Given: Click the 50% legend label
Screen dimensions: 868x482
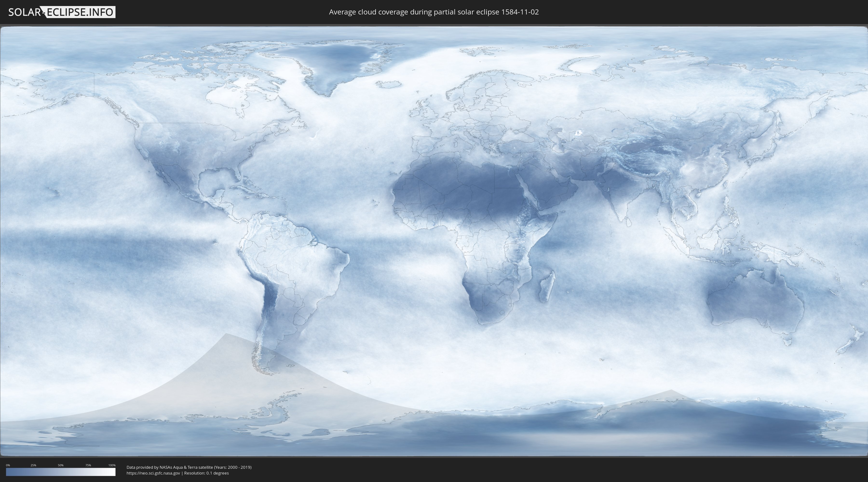Looking at the screenshot, I should click(61, 465).
